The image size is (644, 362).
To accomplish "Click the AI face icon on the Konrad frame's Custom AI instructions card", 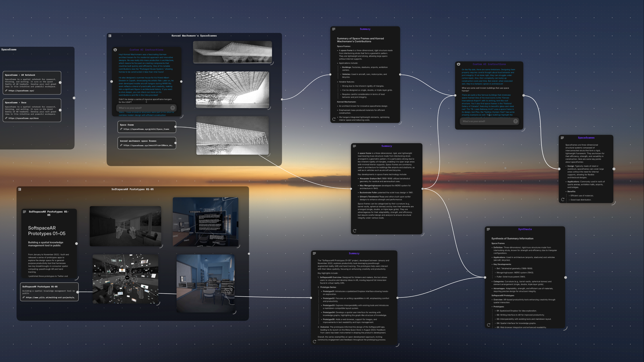I will point(115,50).
